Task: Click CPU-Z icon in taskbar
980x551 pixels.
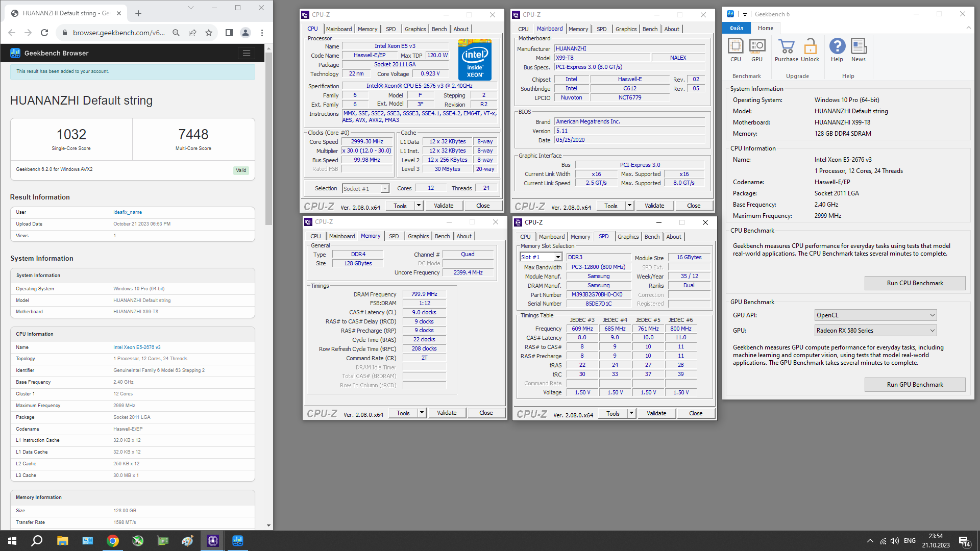Action: (213, 541)
